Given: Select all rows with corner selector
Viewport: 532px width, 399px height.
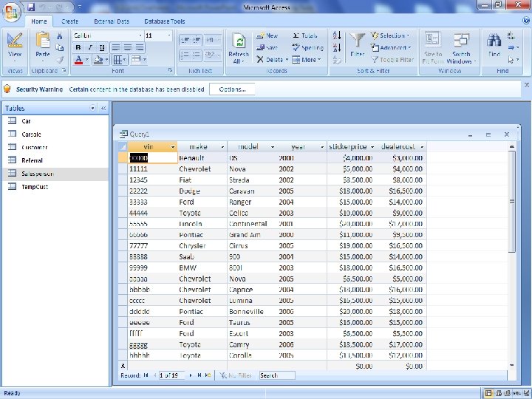Looking at the screenshot, I should pyautogui.click(x=123, y=147).
